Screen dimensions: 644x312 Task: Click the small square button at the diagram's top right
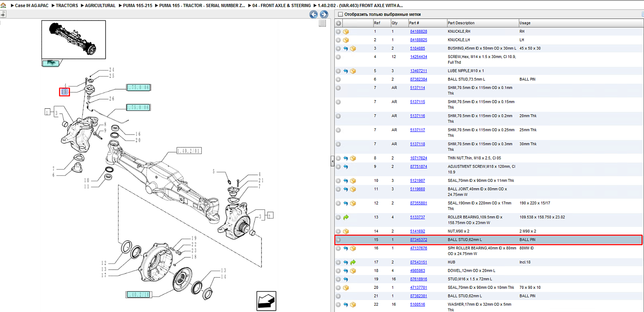[322, 24]
